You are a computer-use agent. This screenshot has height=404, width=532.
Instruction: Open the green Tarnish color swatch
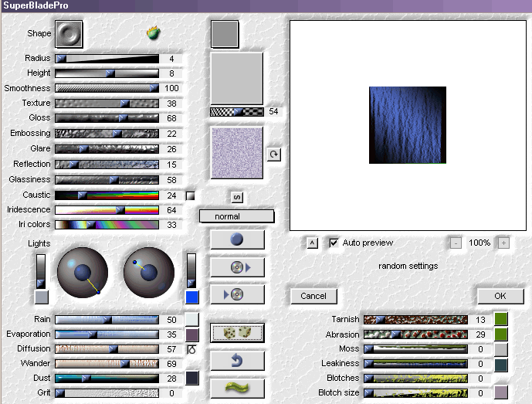pos(501,319)
